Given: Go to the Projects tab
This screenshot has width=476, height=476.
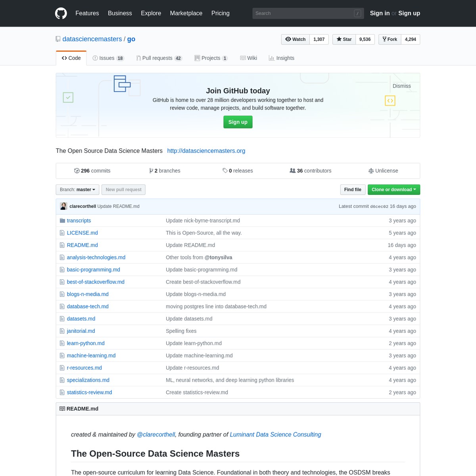Looking at the screenshot, I should coord(211,58).
